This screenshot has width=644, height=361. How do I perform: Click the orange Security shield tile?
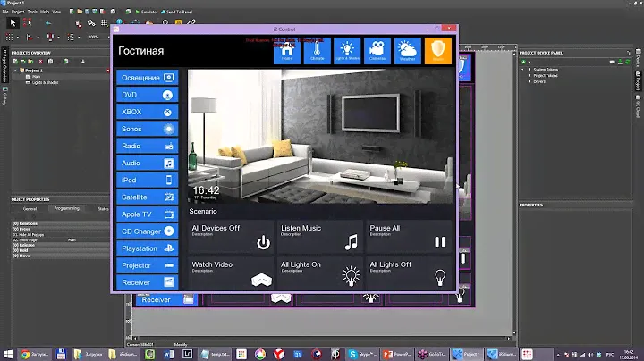438,52
